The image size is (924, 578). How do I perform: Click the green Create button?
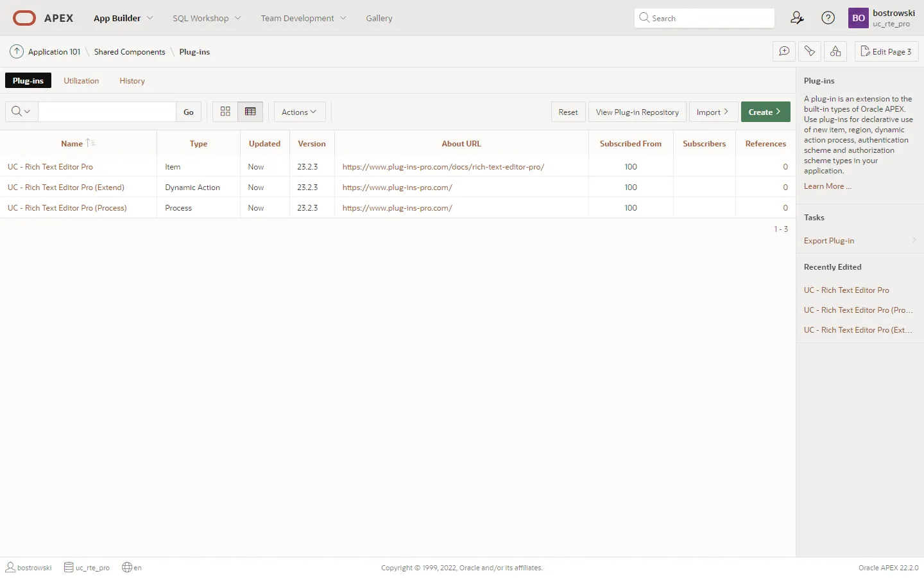point(765,112)
